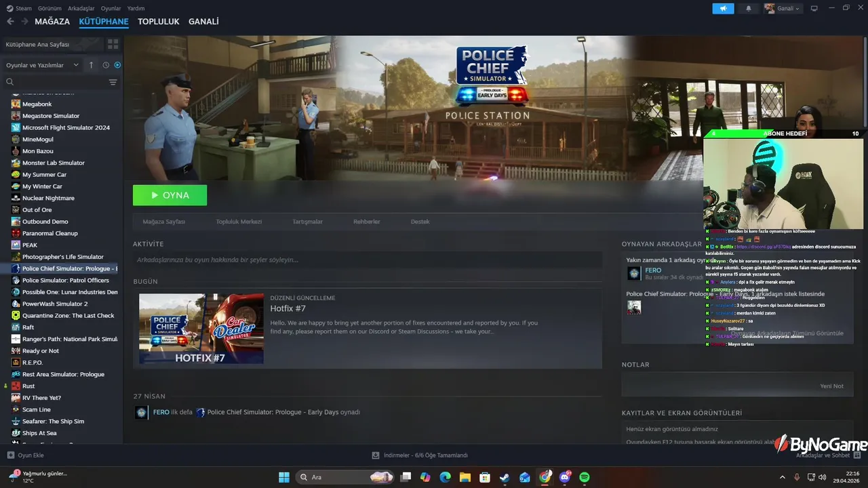868x488 pixels.
Task: Switch library to grid collections view
Action: (x=113, y=44)
